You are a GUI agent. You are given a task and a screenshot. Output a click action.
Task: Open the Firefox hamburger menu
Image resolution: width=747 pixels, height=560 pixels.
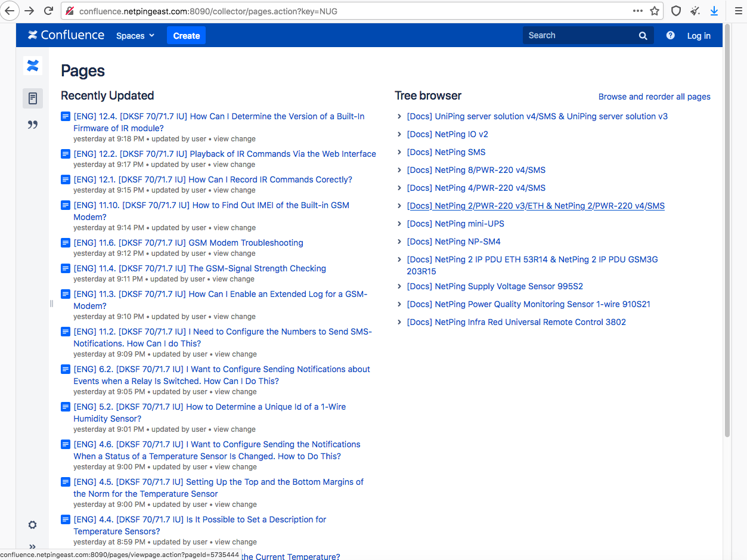tap(737, 11)
